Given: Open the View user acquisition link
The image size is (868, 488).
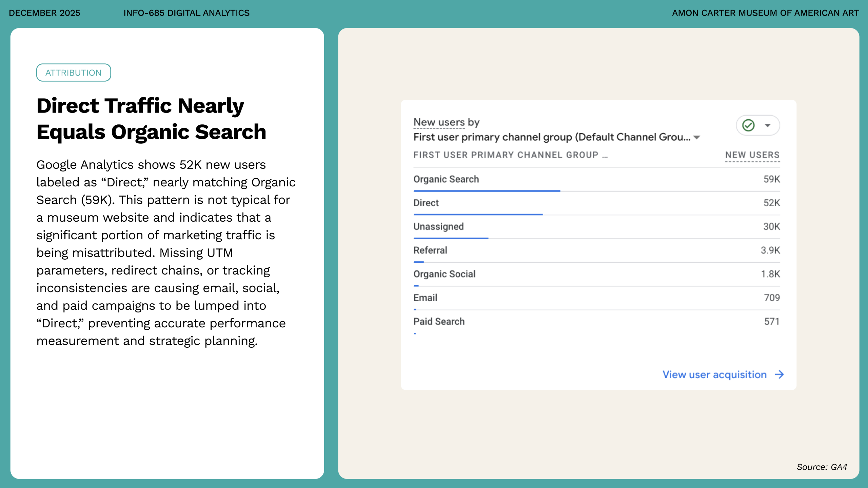Looking at the screenshot, I should (x=714, y=374).
